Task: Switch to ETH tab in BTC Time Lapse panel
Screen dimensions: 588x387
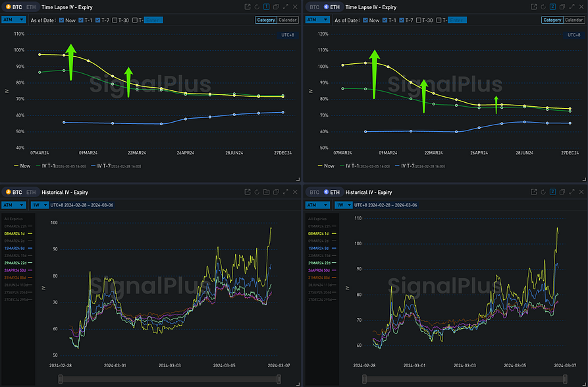Action: coord(32,7)
